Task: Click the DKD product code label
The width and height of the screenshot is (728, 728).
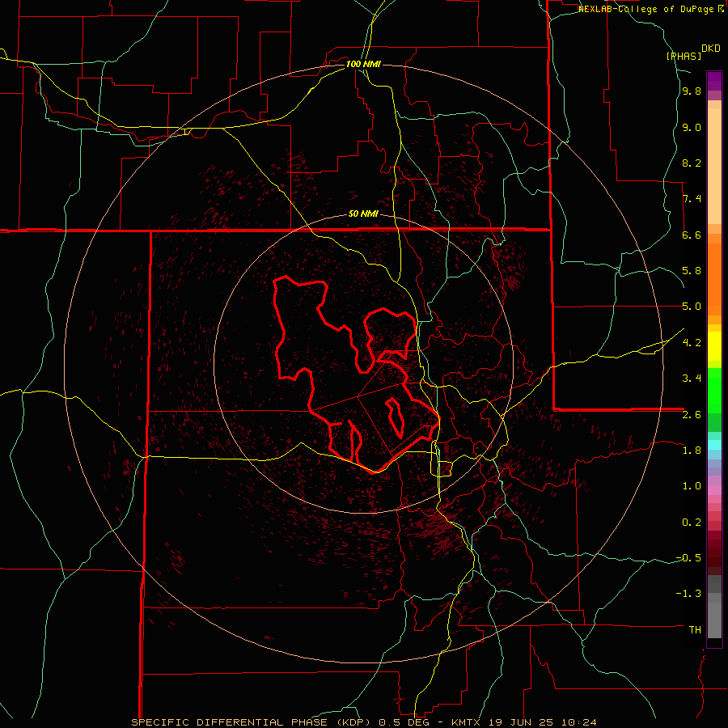Action: (x=711, y=49)
